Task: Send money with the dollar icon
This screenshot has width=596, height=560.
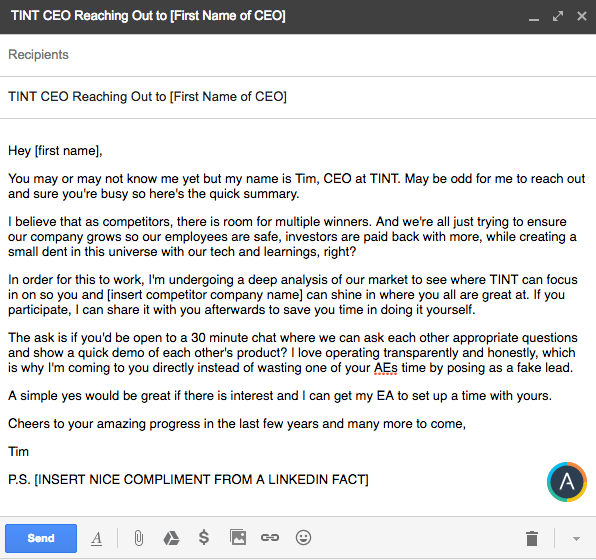Action: tap(204, 538)
